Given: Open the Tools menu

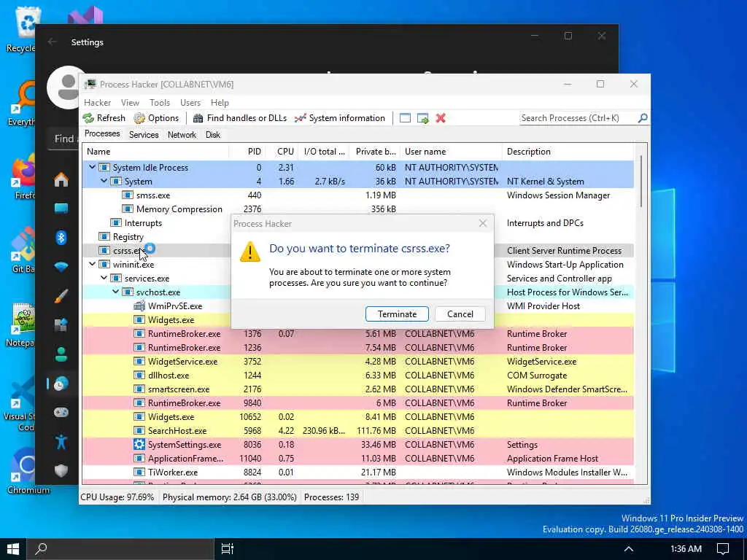Looking at the screenshot, I should 160,102.
